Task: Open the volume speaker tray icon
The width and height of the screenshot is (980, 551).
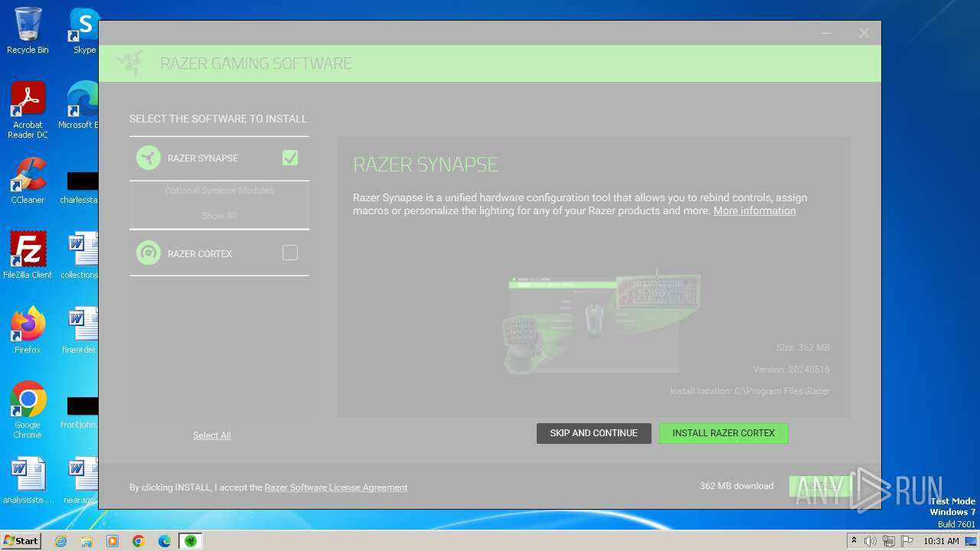Action: [871, 541]
